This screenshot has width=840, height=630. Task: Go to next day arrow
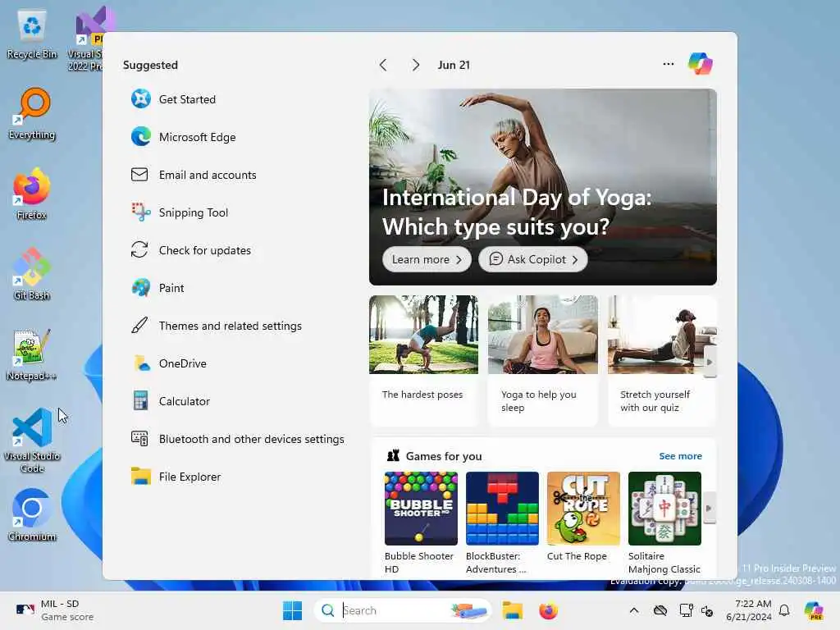(x=416, y=65)
